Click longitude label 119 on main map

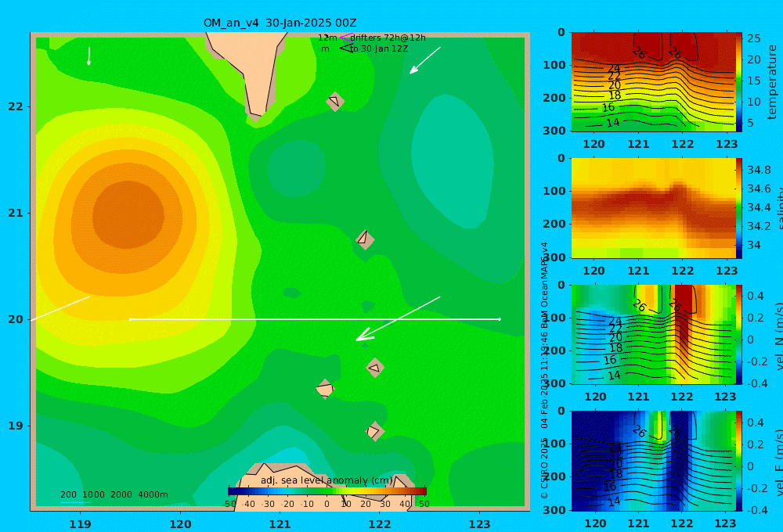tap(81, 524)
